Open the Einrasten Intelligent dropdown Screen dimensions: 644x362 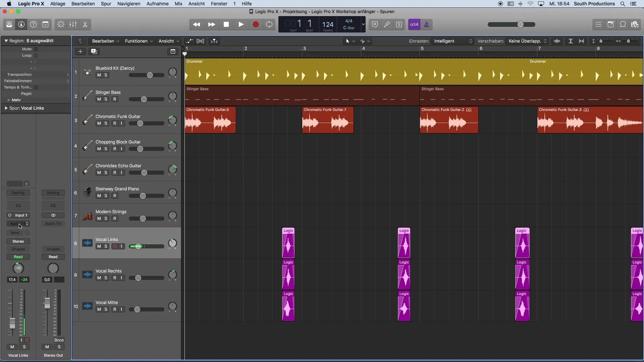pos(451,41)
